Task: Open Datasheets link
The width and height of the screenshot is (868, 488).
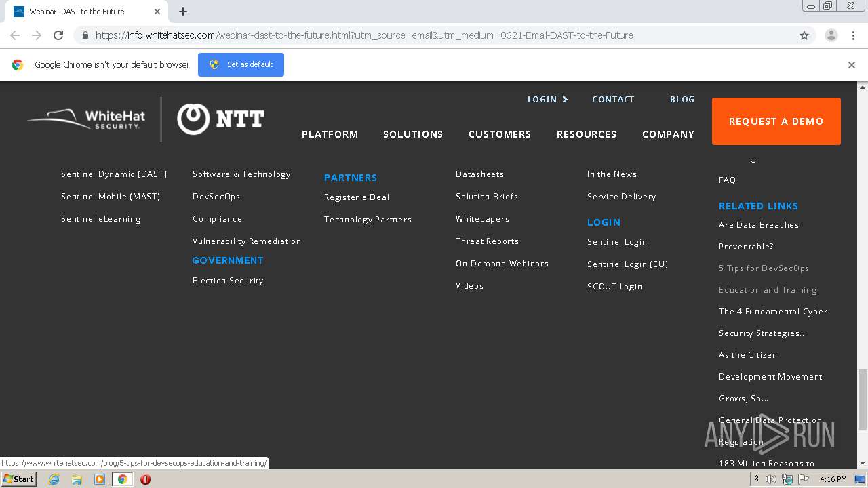Action: click(479, 174)
